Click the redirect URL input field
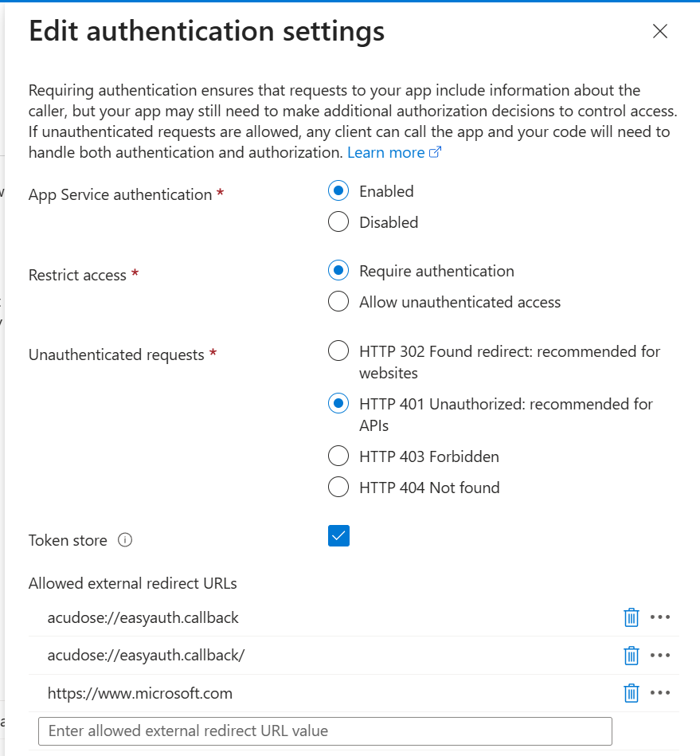 pyautogui.click(x=325, y=731)
